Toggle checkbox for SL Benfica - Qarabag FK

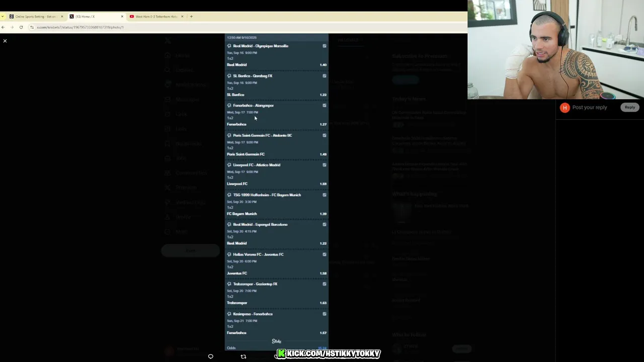[325, 76]
